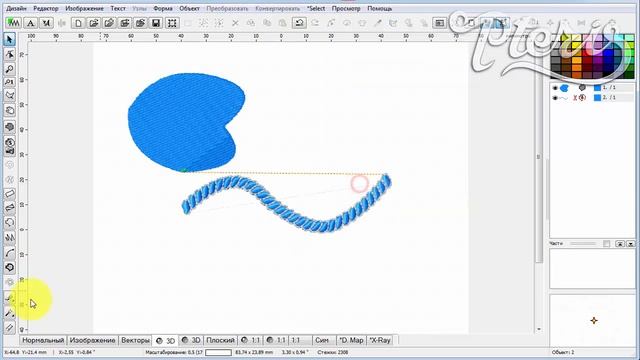Open the Просмотр menu

pyautogui.click(x=346, y=8)
